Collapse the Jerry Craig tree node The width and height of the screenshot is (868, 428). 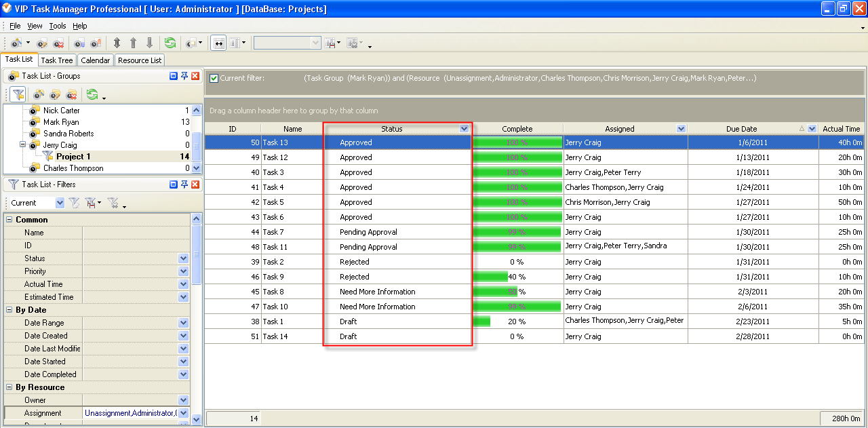point(22,145)
